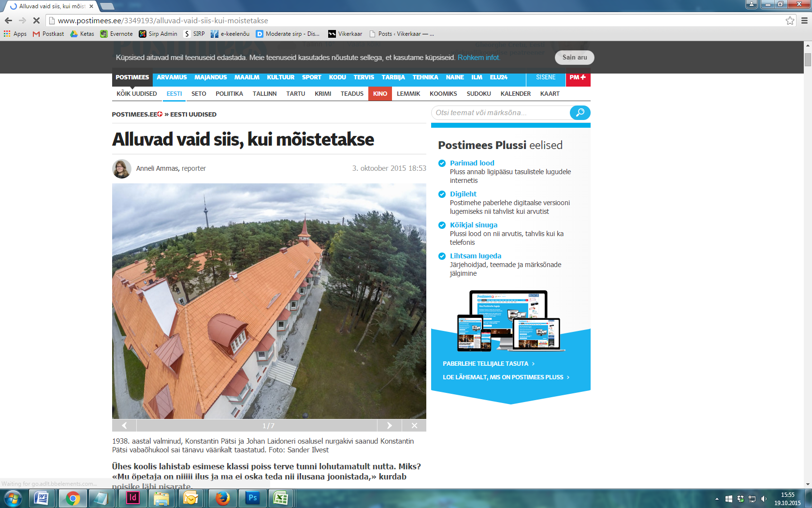Open the Chrome menu icon
Screen dimensions: 812x508
(x=804, y=21)
